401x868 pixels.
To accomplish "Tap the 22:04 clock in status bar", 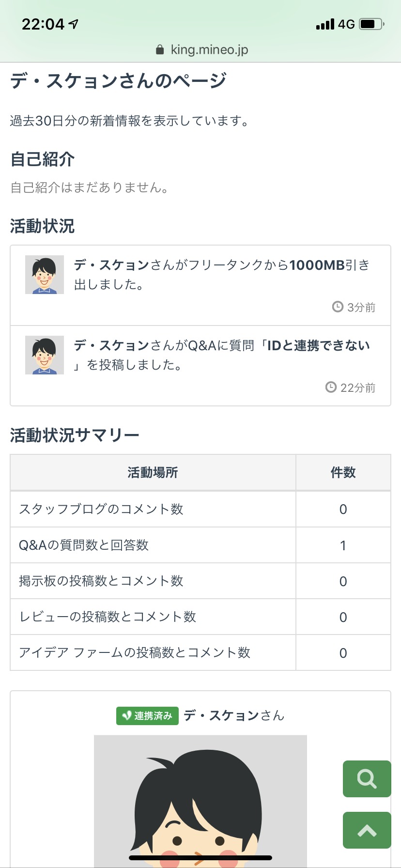I will click(x=43, y=24).
